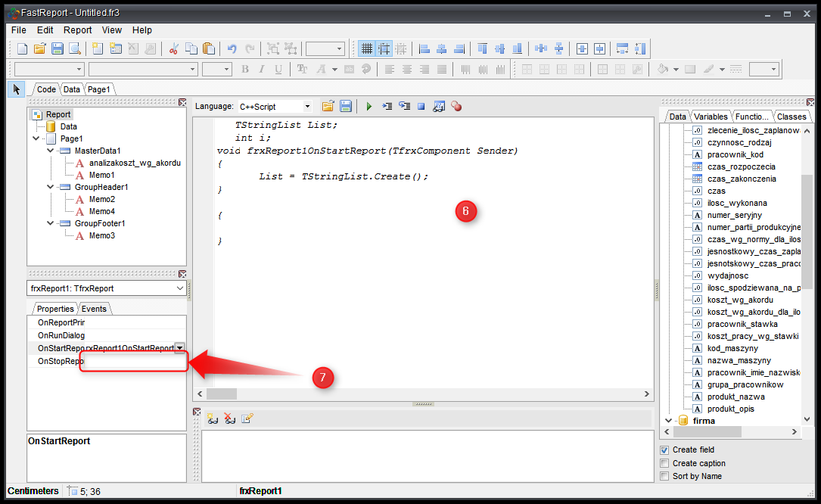Save the script with the code editor disk icon

click(x=345, y=107)
